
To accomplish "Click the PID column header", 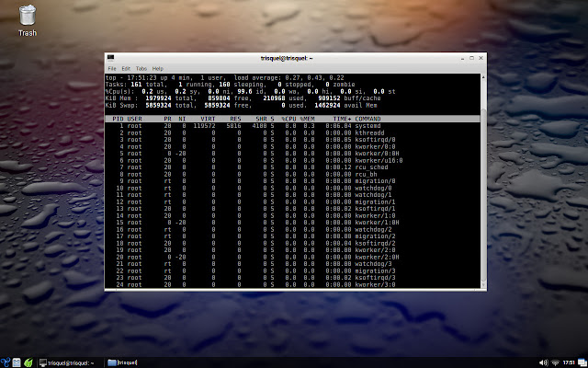I will pyautogui.click(x=118, y=119).
